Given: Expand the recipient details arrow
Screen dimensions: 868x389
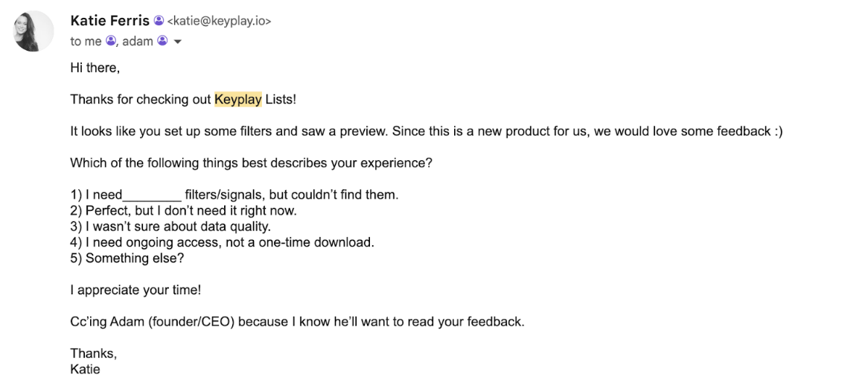Looking at the screenshot, I should pos(178,42).
